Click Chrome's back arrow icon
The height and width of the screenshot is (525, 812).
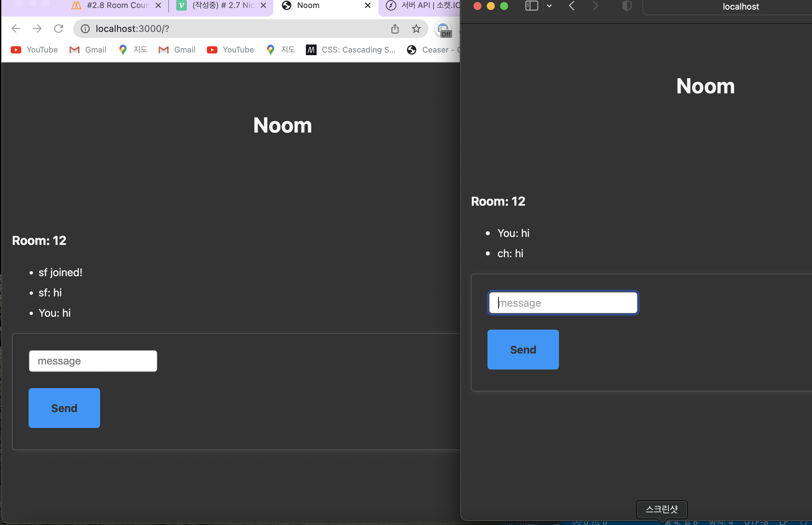point(16,29)
